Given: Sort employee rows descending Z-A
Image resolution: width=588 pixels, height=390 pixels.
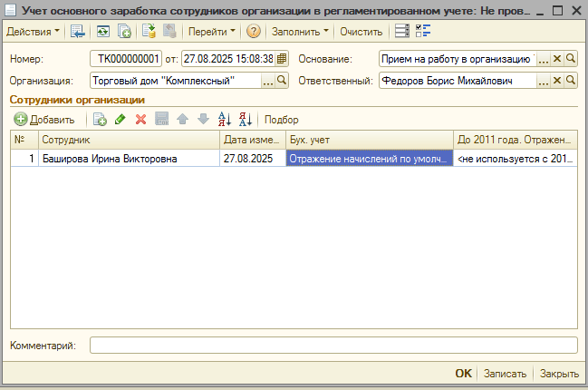Looking at the screenshot, I should coord(245,120).
